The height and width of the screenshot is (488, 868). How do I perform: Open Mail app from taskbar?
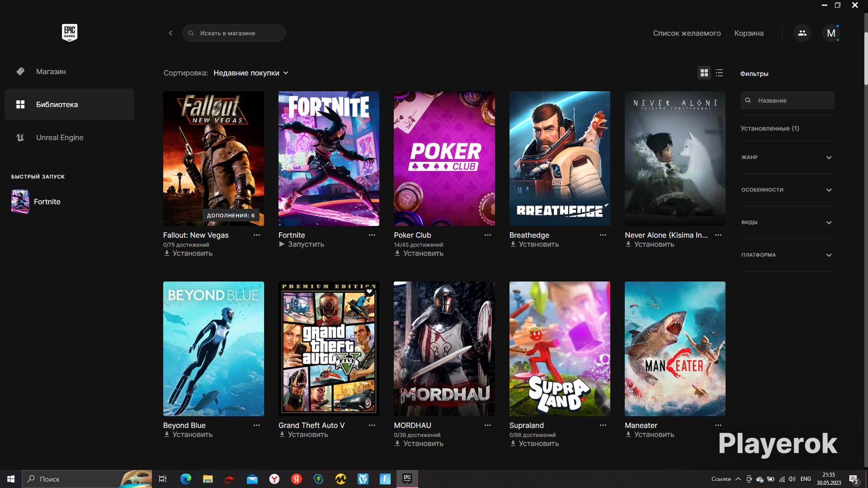(x=252, y=479)
